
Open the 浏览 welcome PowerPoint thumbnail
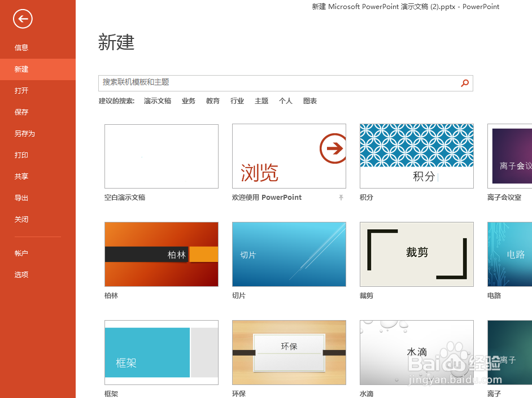(289, 156)
